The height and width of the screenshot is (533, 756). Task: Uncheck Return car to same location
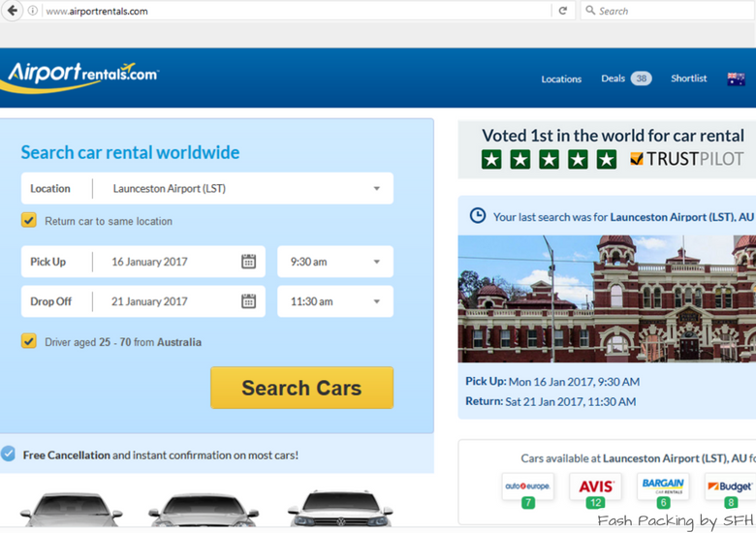click(x=29, y=220)
